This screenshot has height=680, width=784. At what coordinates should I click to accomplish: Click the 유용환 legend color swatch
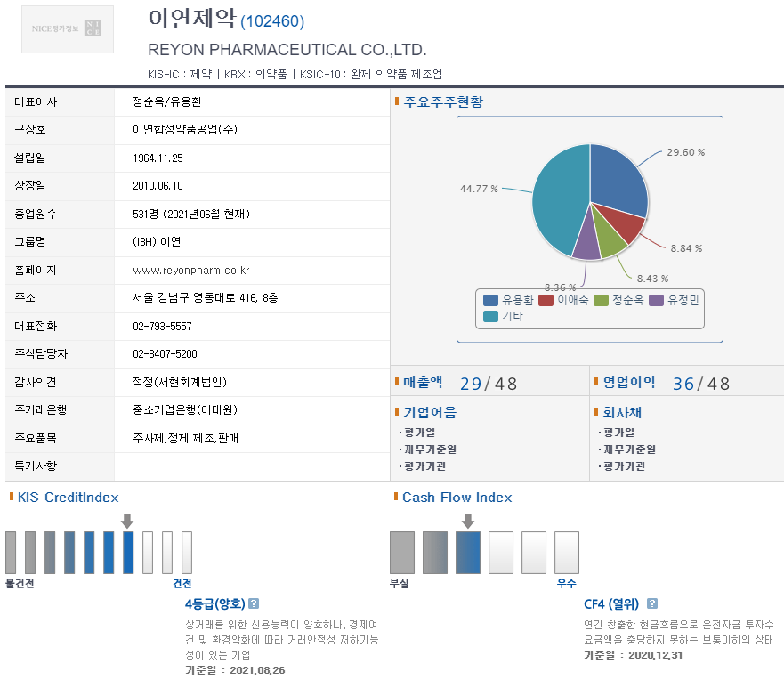tap(490, 300)
